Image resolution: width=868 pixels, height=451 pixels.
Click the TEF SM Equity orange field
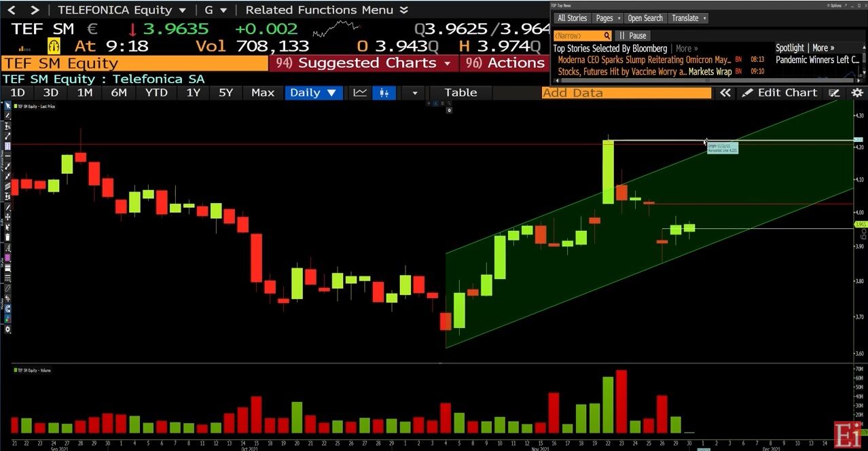[x=134, y=63]
